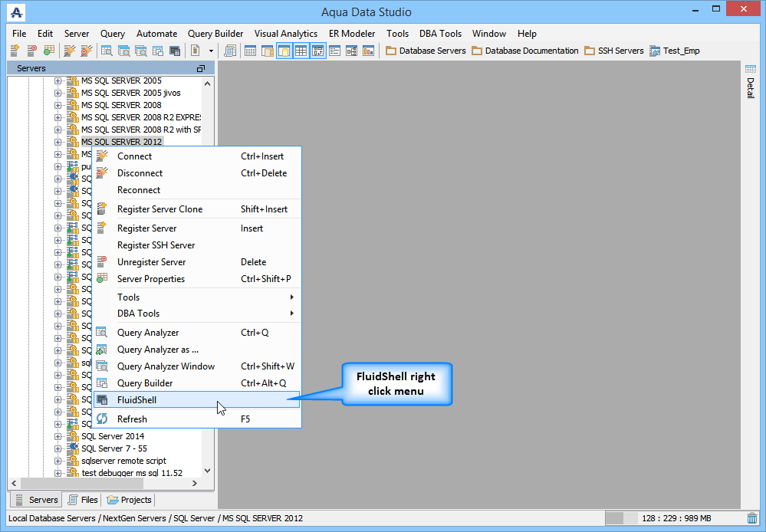Expand the MS SQL SERVER 2005 node
The image size is (766, 532).
[58, 80]
